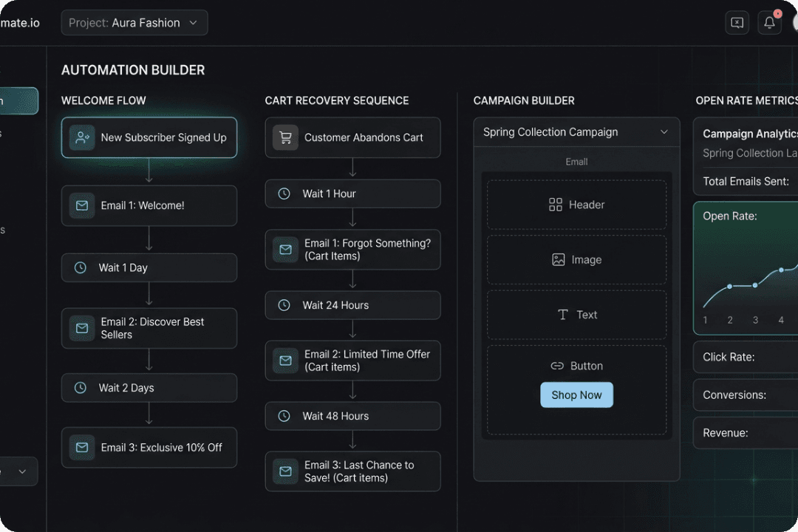Click the picture icon in the Image block
798x532 pixels.
(559, 260)
